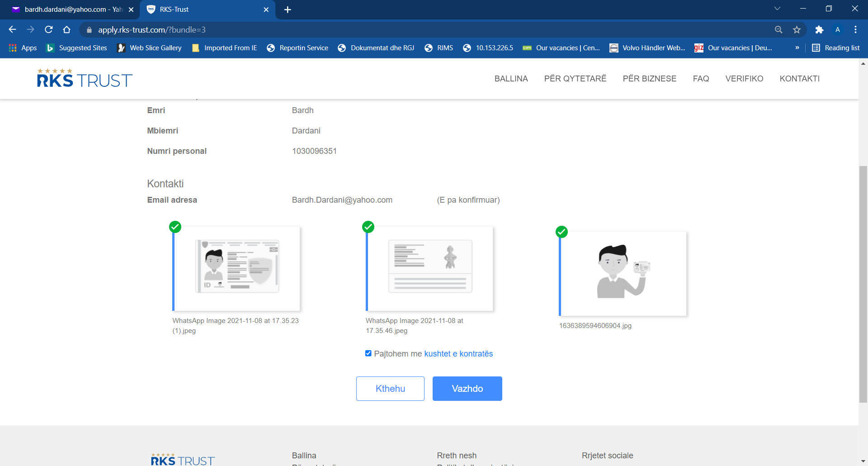
Task: Expand hidden bookmarks overflow chevron
Action: point(797,48)
